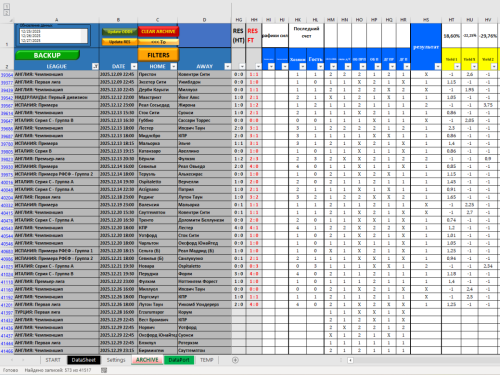Open the Yield 2 filter dropdown
The width and height of the screenshot is (500, 375).
click(x=494, y=66)
